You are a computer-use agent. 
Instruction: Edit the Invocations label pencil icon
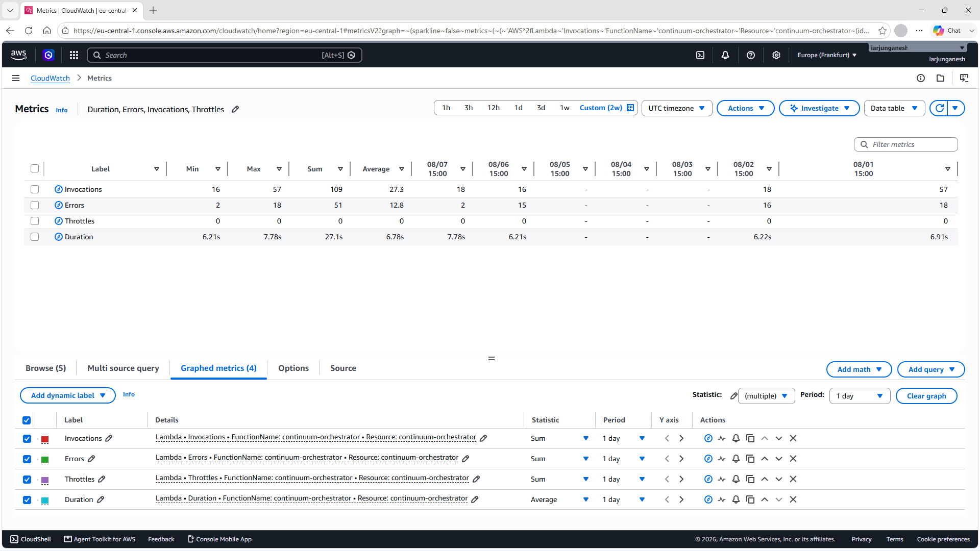pyautogui.click(x=109, y=438)
